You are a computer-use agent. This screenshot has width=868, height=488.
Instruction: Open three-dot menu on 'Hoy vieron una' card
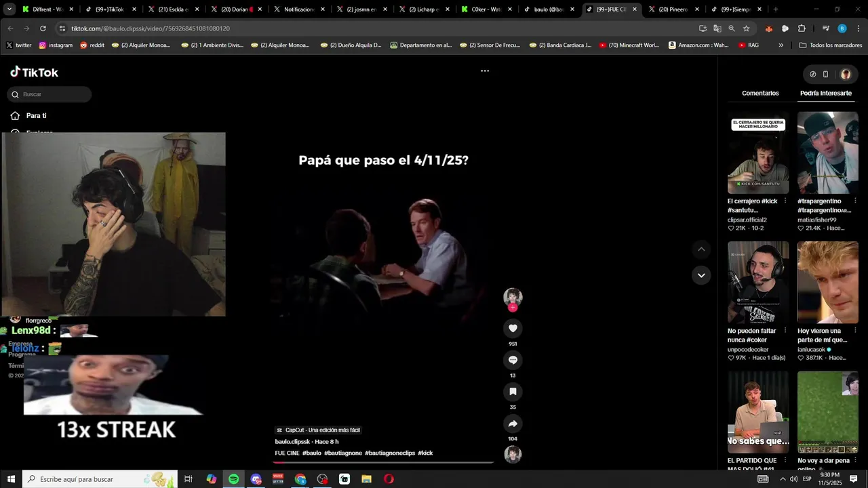tap(855, 331)
